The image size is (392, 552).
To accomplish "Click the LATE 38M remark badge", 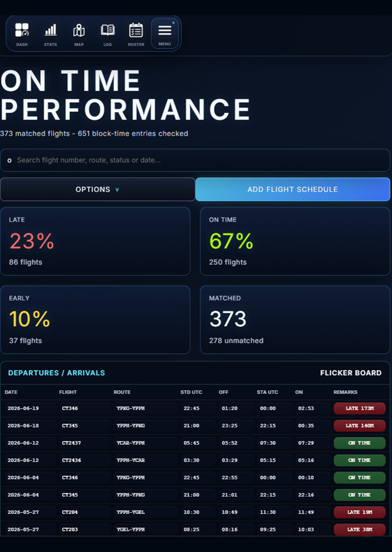I will click(x=360, y=530).
